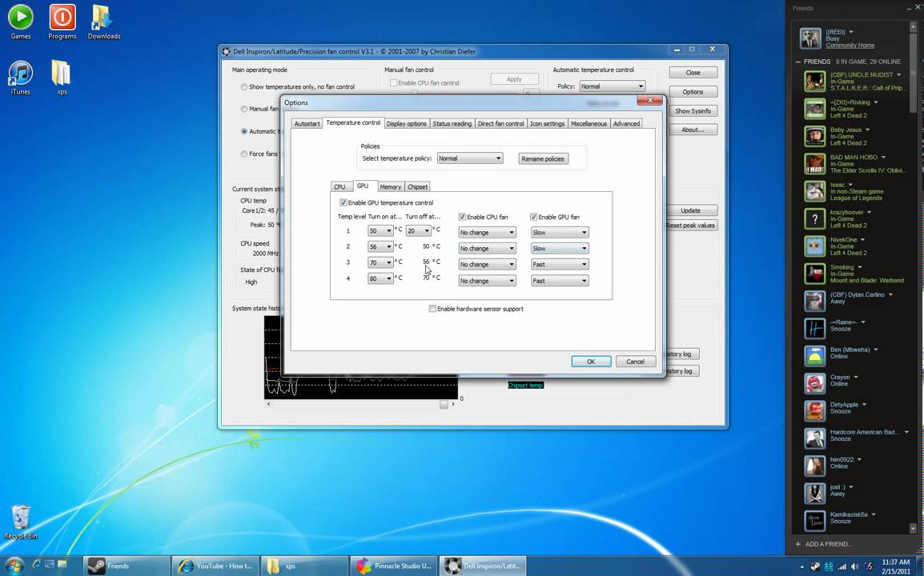
Task: Switch to the Autostart tab
Action: tap(307, 124)
